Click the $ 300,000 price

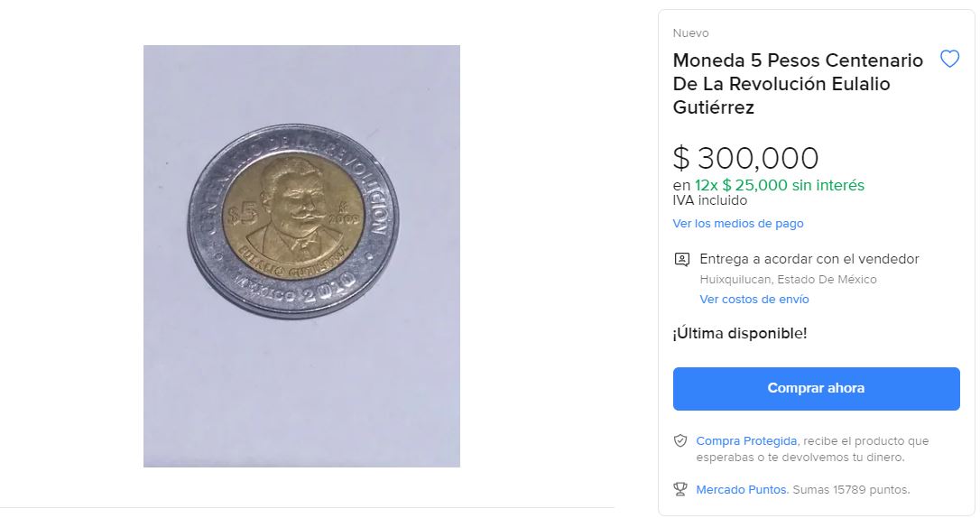click(745, 158)
